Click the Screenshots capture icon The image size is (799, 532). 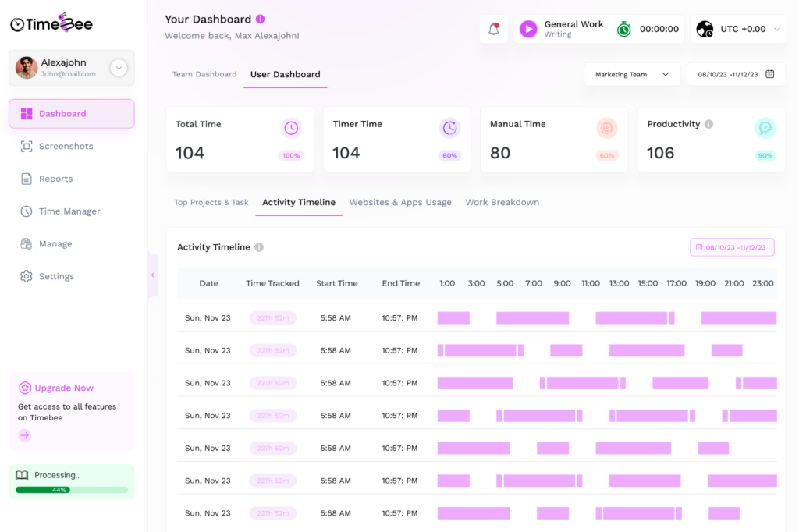pyautogui.click(x=27, y=146)
